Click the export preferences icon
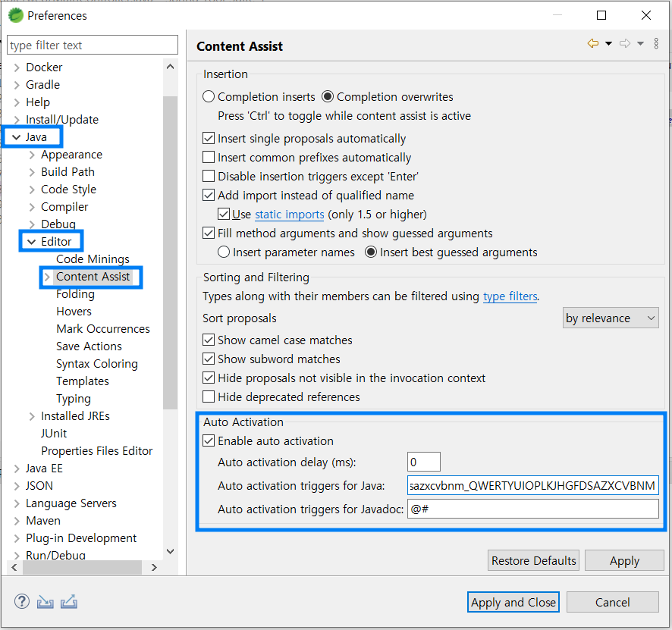The image size is (672, 630). pyautogui.click(x=68, y=602)
